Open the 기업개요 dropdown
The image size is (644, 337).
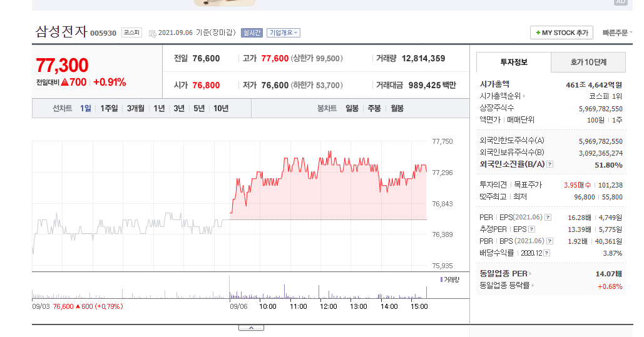(284, 33)
